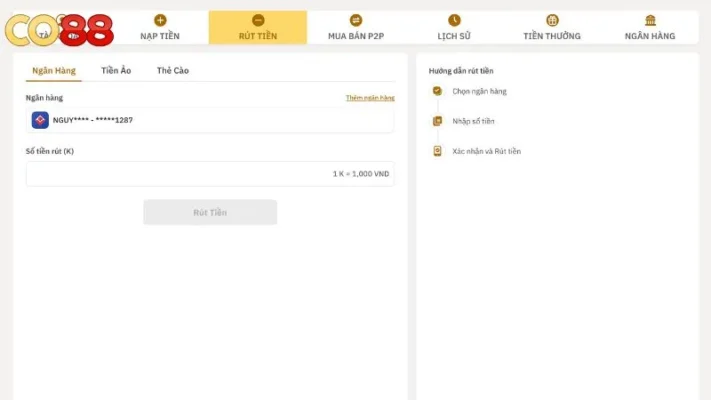Open the bank account selection dropdown

point(210,120)
